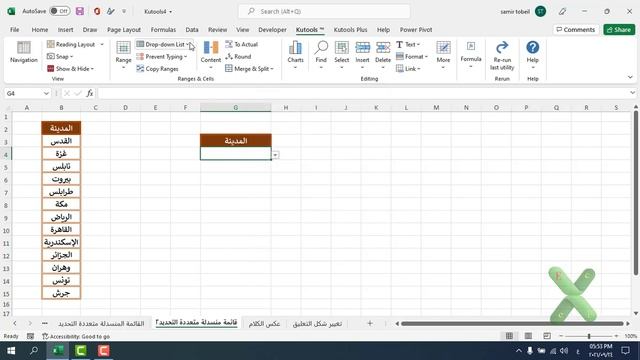Open the Kutools Navigation pane
The image size is (640, 360).
[24, 52]
